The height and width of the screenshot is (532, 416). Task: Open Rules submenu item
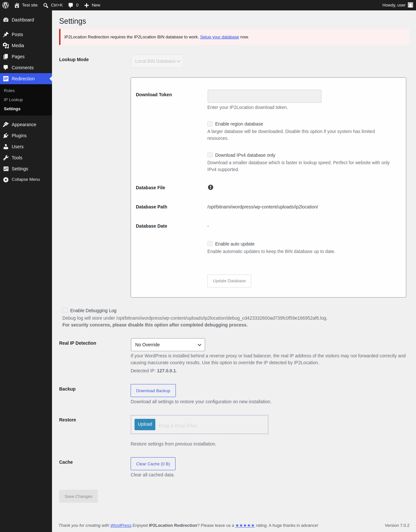[x=9, y=91]
